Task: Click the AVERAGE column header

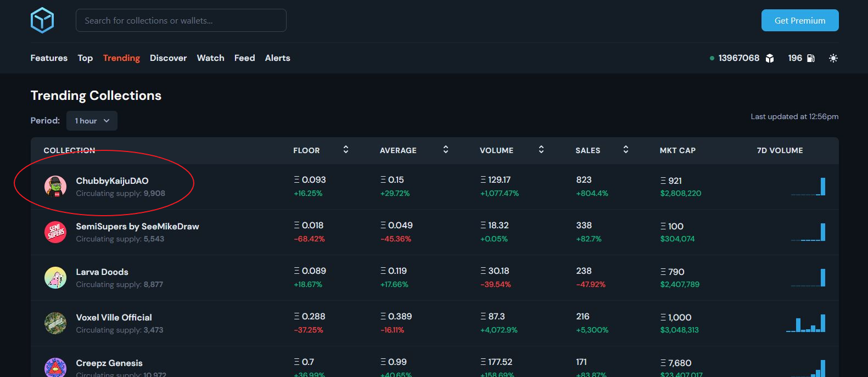Action: point(398,150)
